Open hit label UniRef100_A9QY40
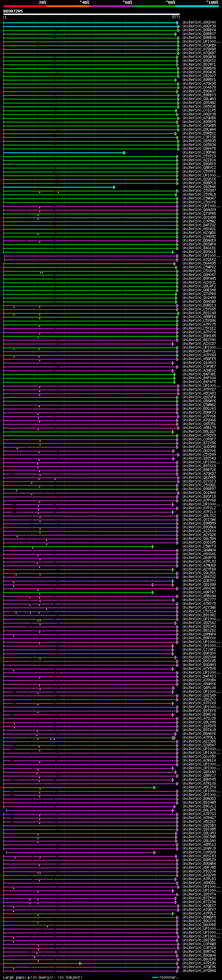The height and width of the screenshot is (980, 222). 199,23
